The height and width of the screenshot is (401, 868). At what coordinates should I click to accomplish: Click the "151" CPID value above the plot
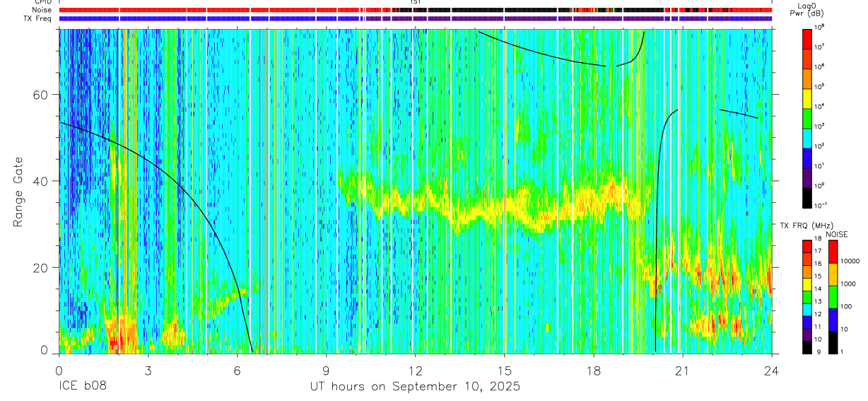tap(416, 3)
